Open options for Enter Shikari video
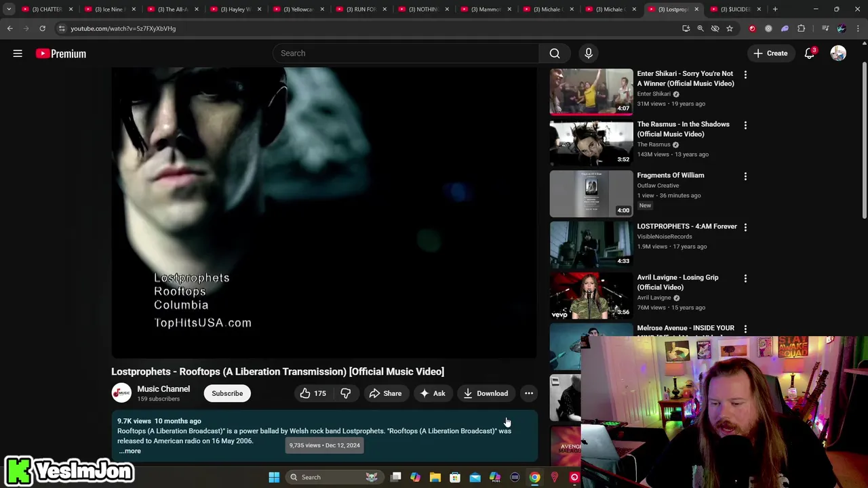 pos(745,75)
